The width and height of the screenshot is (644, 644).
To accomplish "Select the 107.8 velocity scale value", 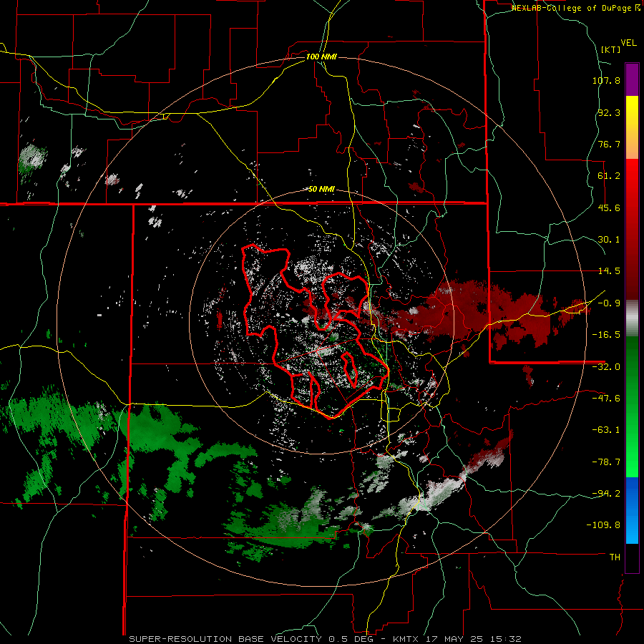I will click(606, 80).
